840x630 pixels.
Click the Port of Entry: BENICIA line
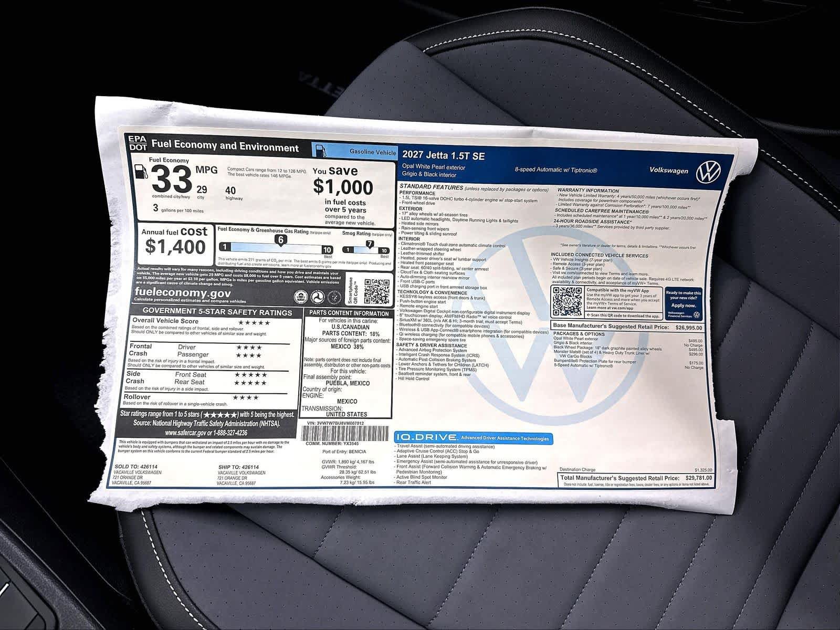344,451
